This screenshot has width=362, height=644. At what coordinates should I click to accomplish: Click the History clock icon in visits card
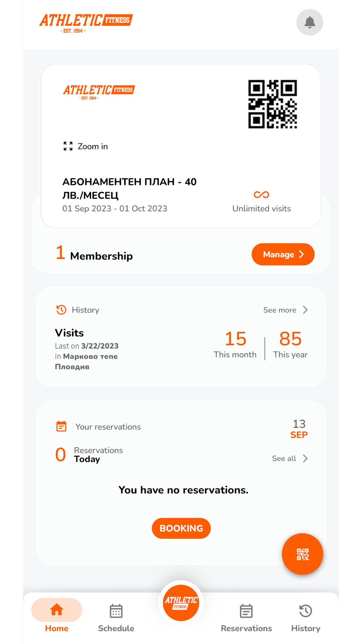coord(61,310)
